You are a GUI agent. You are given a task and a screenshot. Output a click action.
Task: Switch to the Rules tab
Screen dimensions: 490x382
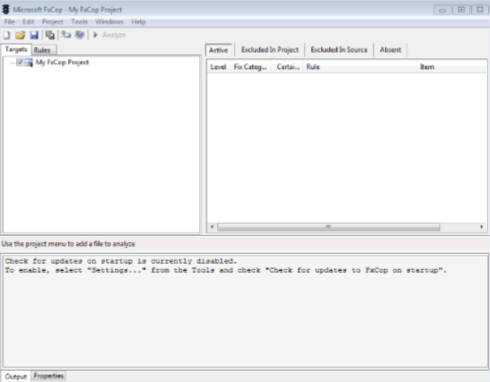(42, 50)
